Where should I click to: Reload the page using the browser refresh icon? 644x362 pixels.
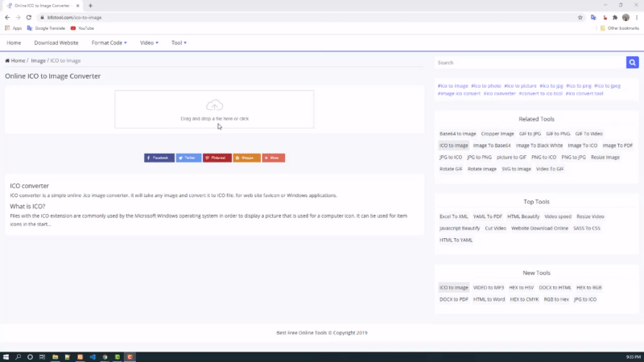(29, 17)
